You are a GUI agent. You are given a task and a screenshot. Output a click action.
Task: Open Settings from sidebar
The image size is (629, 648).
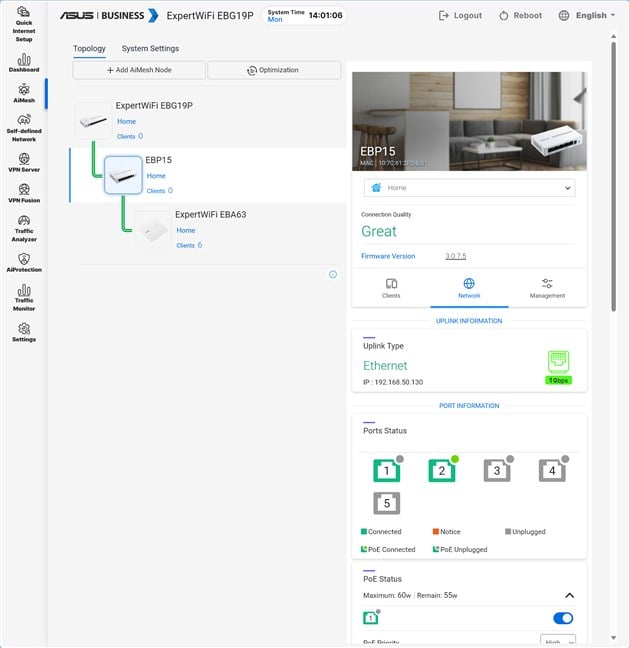tap(24, 332)
